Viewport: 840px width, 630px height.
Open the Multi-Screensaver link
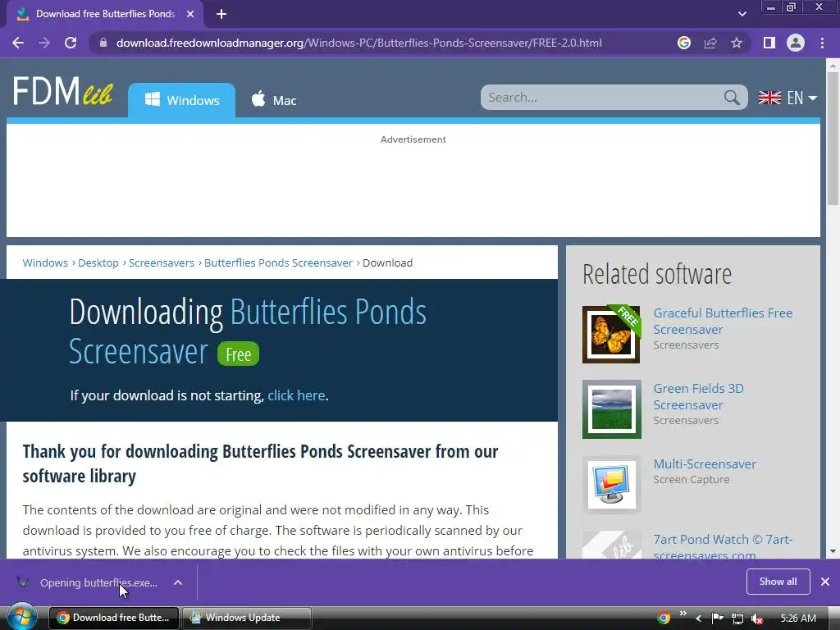coord(705,464)
